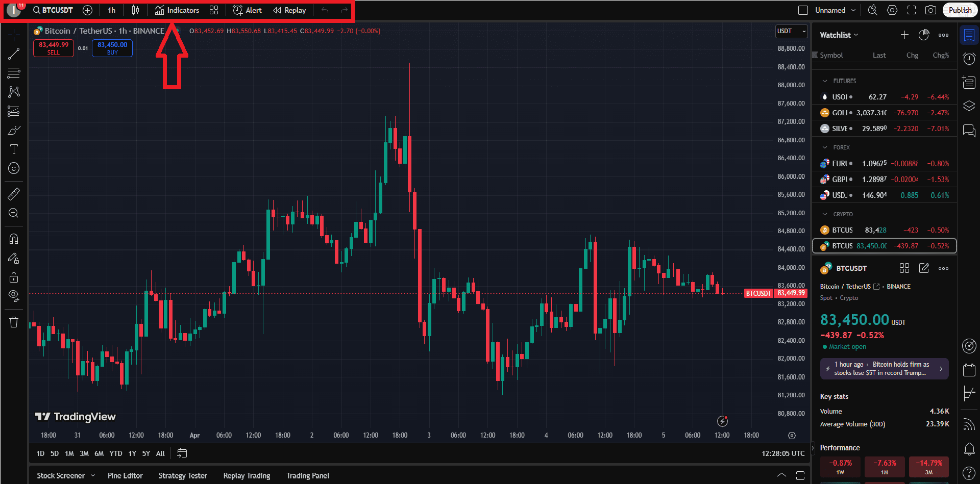The height and width of the screenshot is (484, 980).
Task: Open the Pine Editor tab
Action: 125,476
